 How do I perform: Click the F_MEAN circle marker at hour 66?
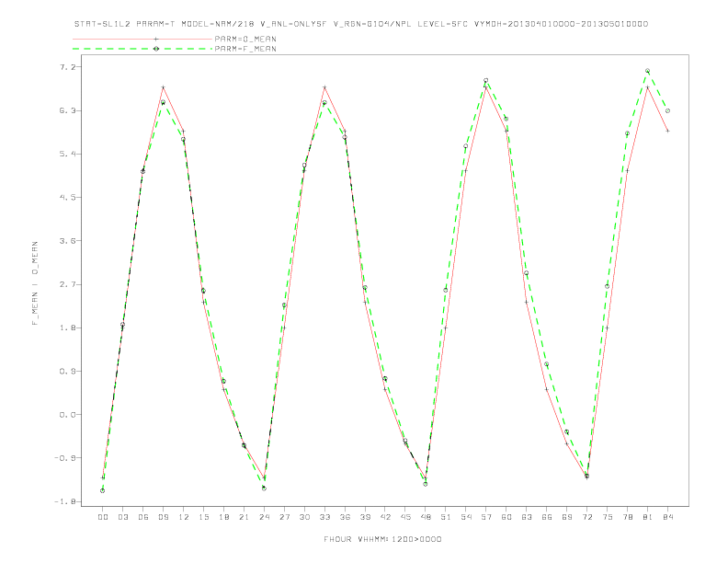[547, 364]
